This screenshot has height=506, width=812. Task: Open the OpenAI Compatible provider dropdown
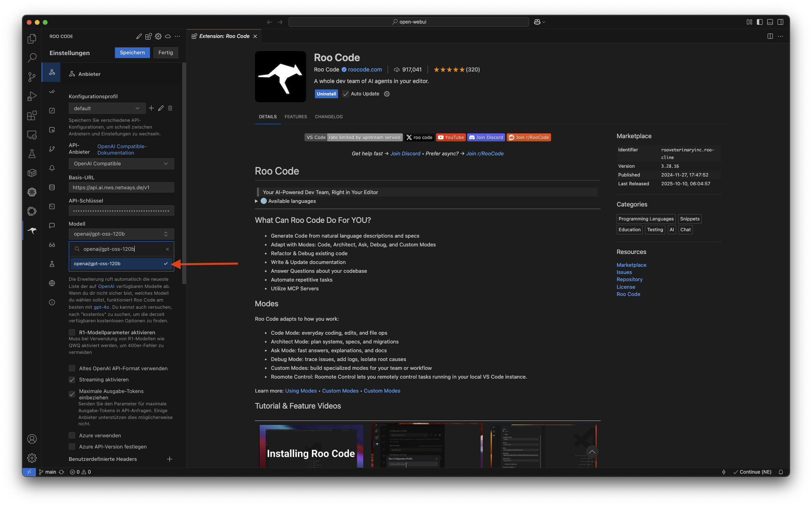(x=121, y=164)
